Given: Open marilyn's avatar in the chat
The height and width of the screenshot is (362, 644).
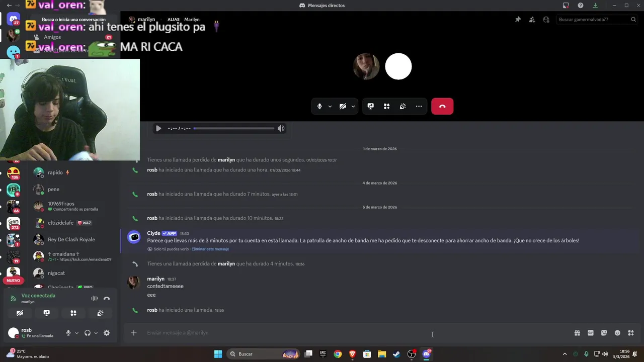Looking at the screenshot, I should (134, 282).
